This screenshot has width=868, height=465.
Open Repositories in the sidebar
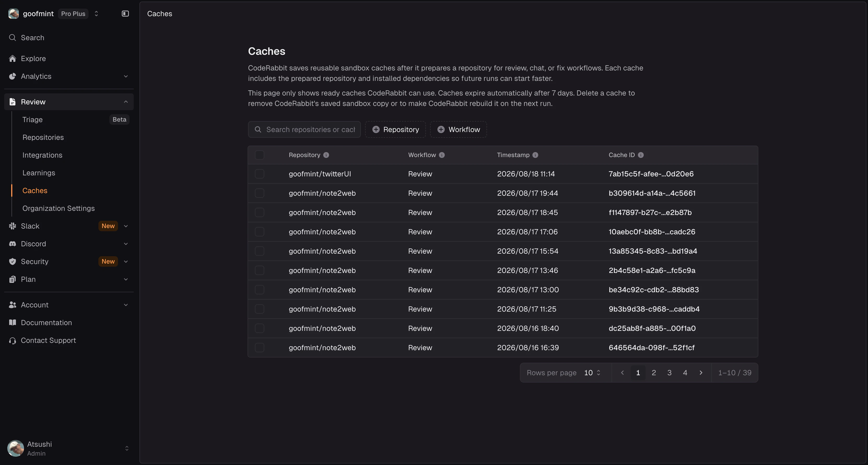coord(43,137)
